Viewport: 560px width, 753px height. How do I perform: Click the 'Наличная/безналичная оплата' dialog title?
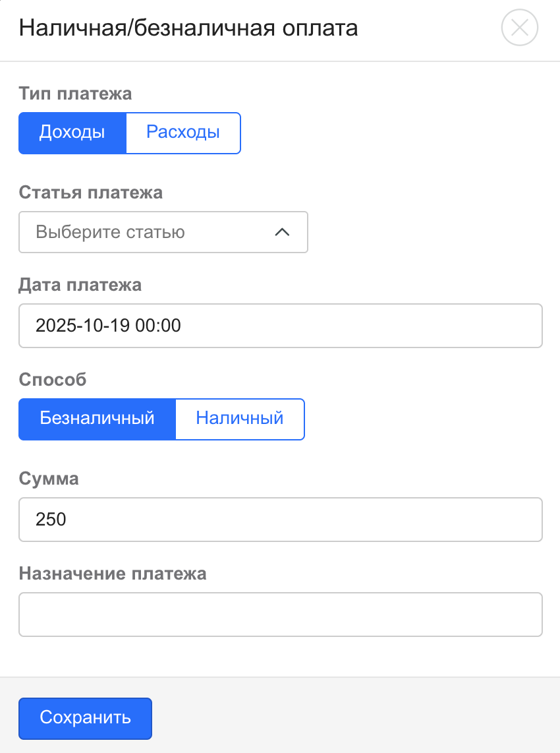(x=188, y=28)
